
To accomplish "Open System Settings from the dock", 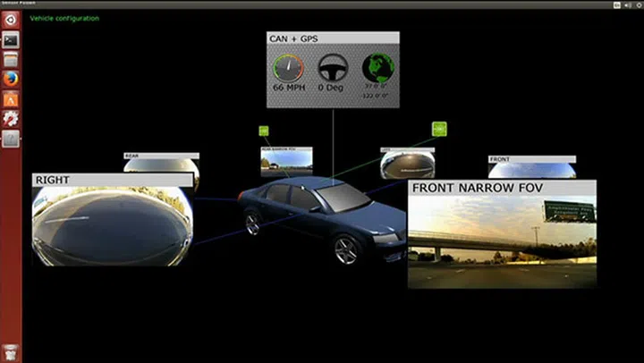I will tap(12, 118).
